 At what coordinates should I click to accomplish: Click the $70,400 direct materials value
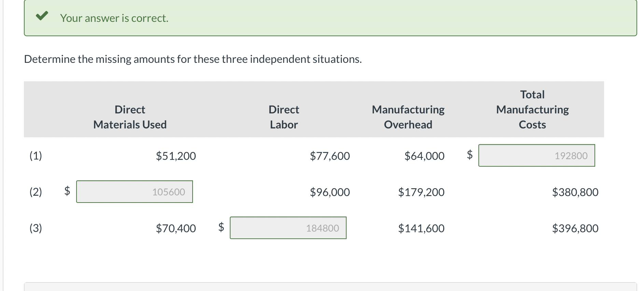pyautogui.click(x=176, y=228)
